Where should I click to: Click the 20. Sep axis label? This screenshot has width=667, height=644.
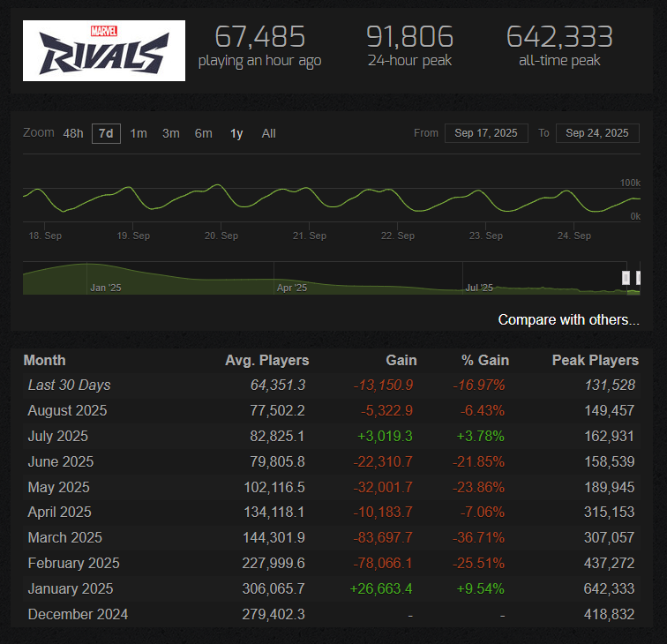point(221,236)
